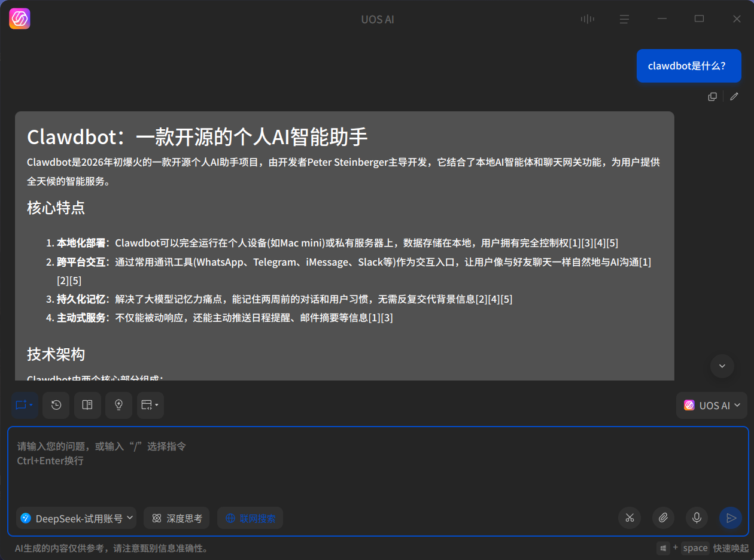Start a new chat conversation
Image resolution: width=754 pixels, height=560 pixels.
[22, 405]
